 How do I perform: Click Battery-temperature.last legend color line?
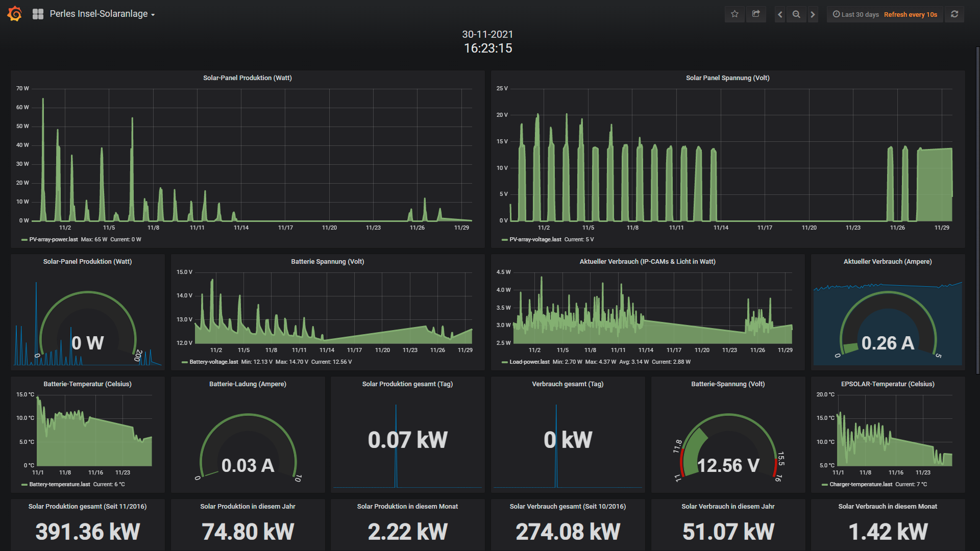click(24, 485)
